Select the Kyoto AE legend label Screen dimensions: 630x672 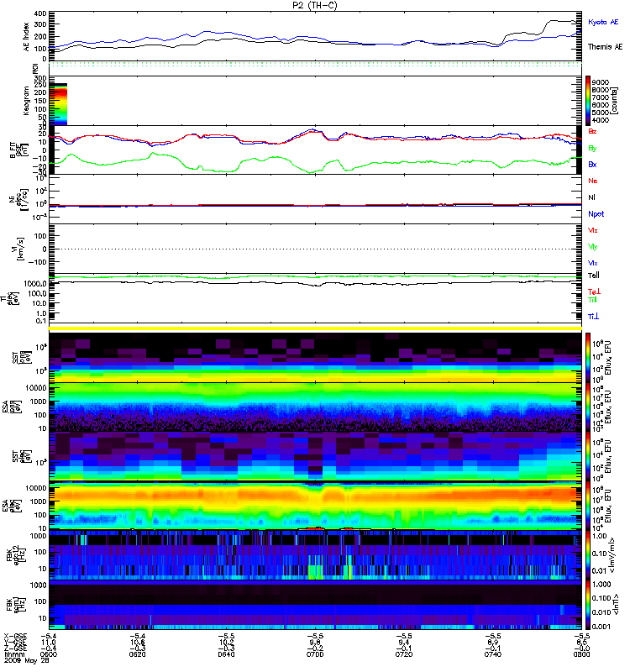[x=603, y=22]
